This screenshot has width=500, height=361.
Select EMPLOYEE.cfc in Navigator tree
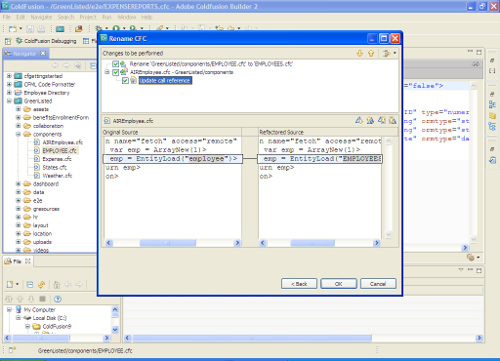(x=59, y=151)
